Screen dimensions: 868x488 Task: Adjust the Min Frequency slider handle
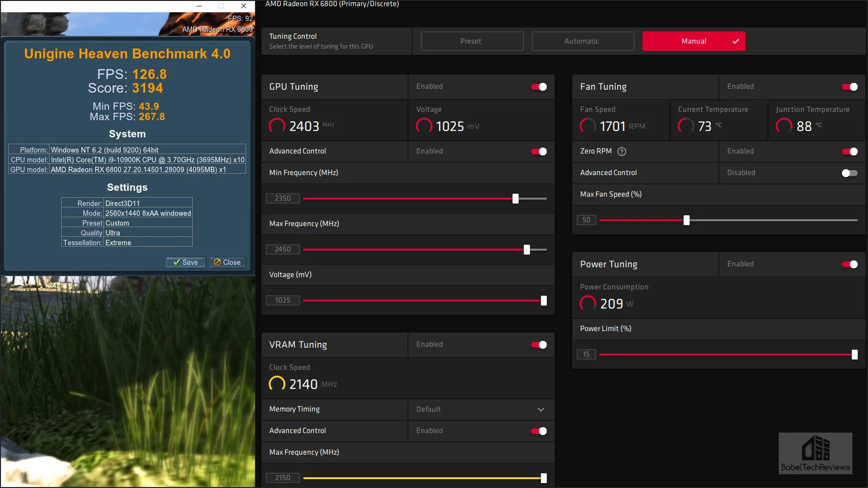click(515, 199)
